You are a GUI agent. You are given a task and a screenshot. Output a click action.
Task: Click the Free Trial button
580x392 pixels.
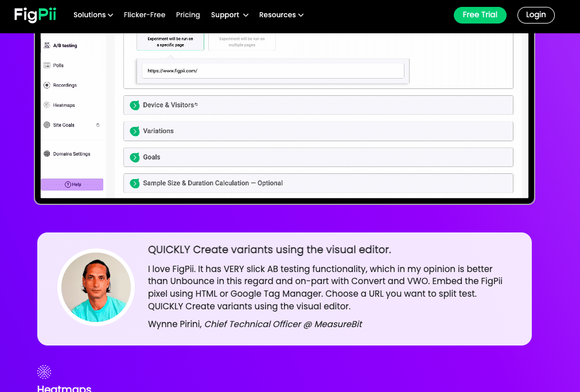[x=480, y=15]
